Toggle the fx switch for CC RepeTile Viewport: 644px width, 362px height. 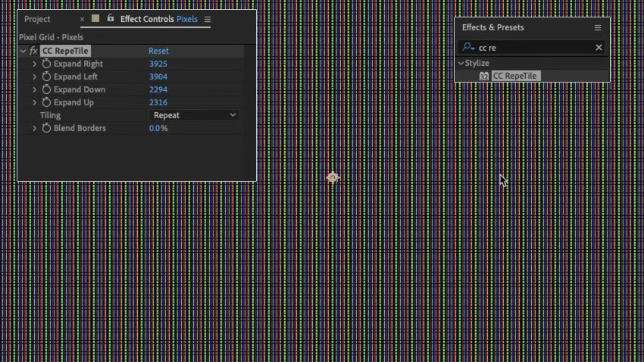click(x=33, y=51)
